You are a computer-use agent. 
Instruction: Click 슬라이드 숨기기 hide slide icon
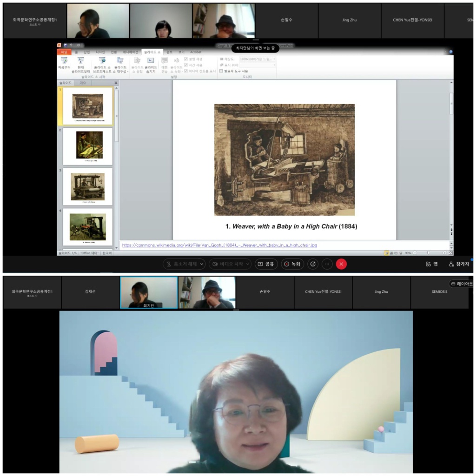click(151, 63)
